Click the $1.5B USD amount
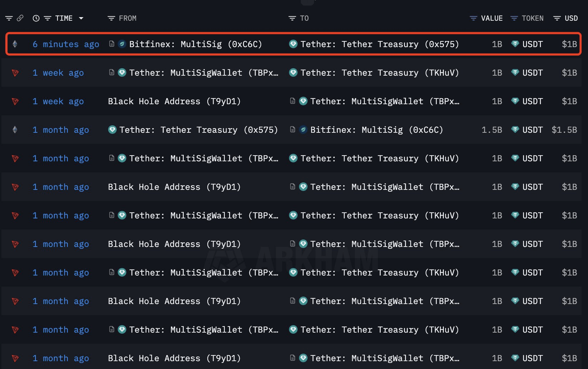Screen dimensions: 588x369 pos(564,130)
